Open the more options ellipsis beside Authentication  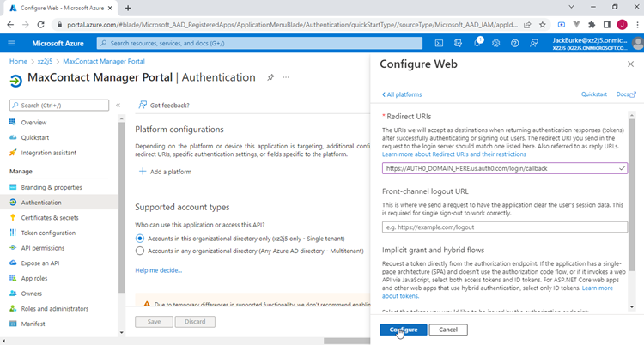click(286, 77)
